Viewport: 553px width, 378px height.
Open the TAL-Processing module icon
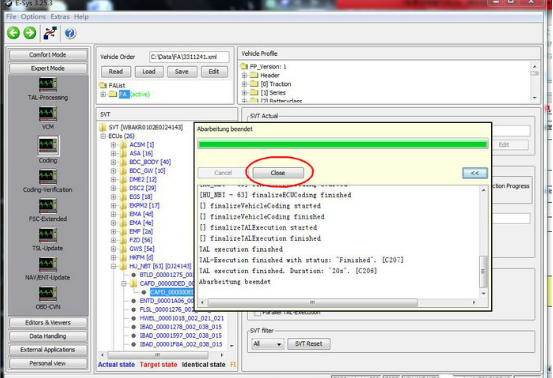[x=48, y=84]
